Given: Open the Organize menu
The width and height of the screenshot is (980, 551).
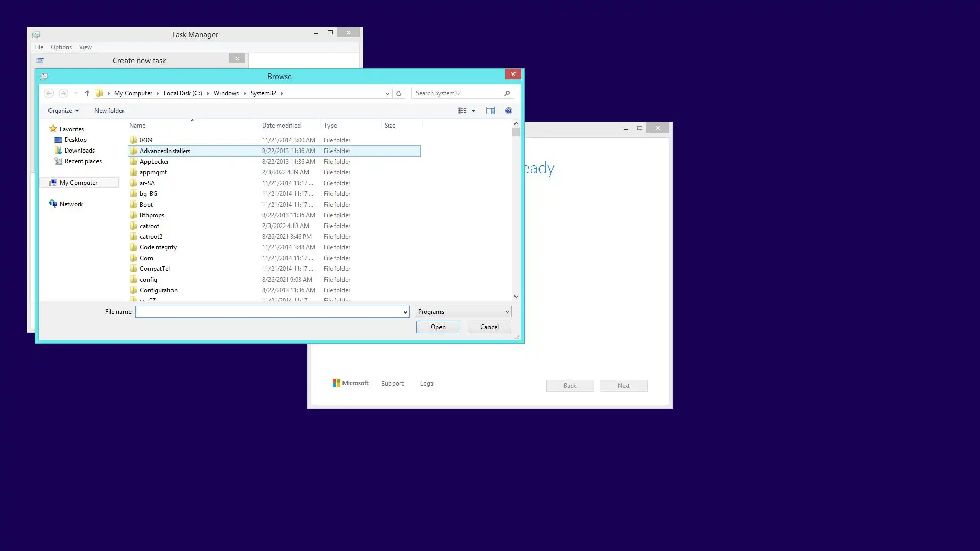Looking at the screenshot, I should [x=63, y=111].
